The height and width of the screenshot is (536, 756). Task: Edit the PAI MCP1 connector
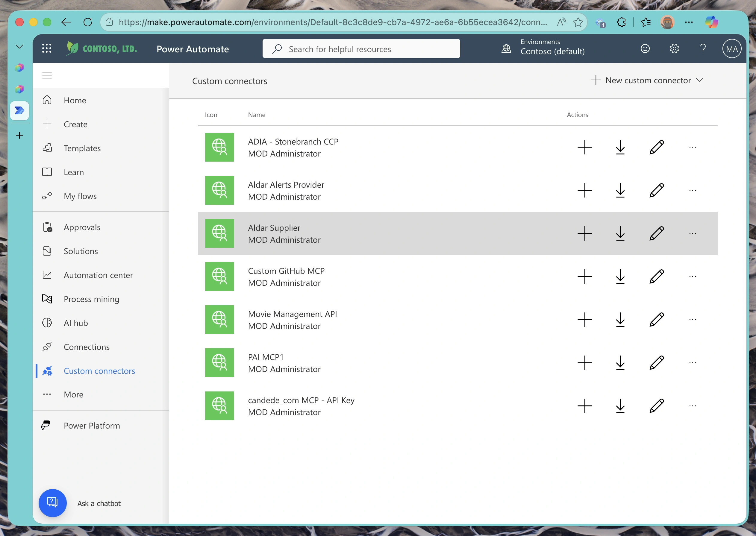point(656,363)
